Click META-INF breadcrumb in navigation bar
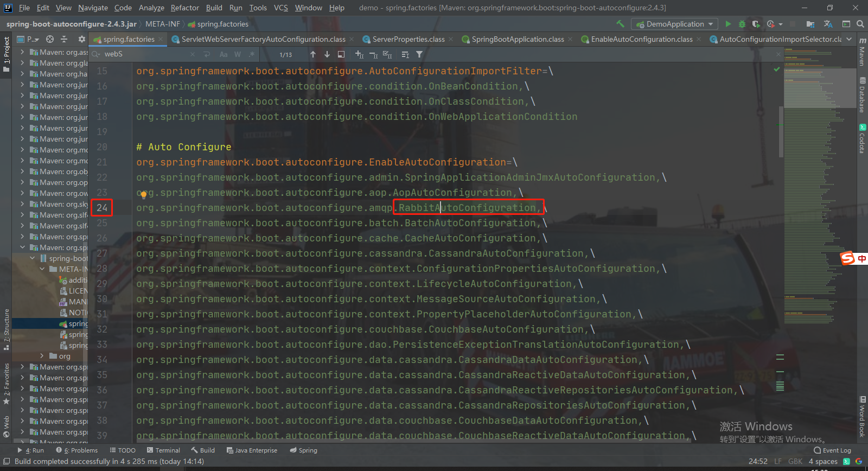868x471 pixels. (163, 24)
